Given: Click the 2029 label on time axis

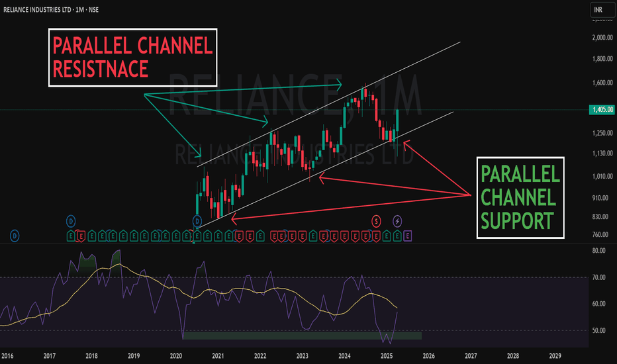Looking at the screenshot, I should click(555, 356).
